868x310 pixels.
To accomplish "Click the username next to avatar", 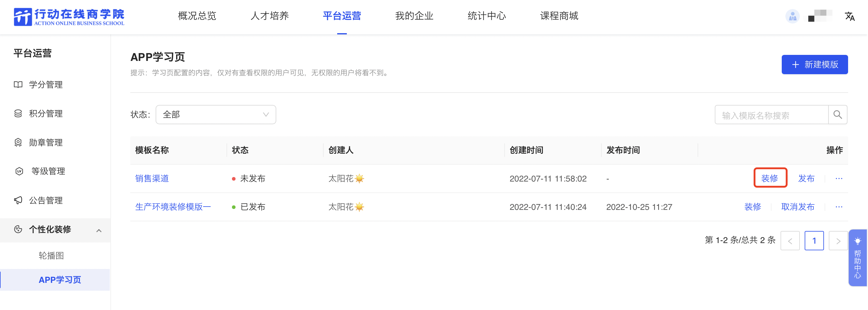I will tap(820, 16).
